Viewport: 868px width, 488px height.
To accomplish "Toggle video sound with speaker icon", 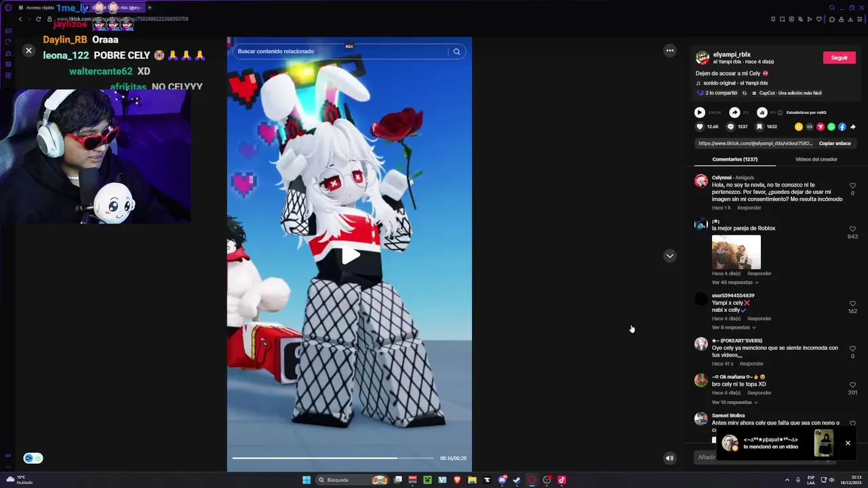I will pyautogui.click(x=669, y=458).
